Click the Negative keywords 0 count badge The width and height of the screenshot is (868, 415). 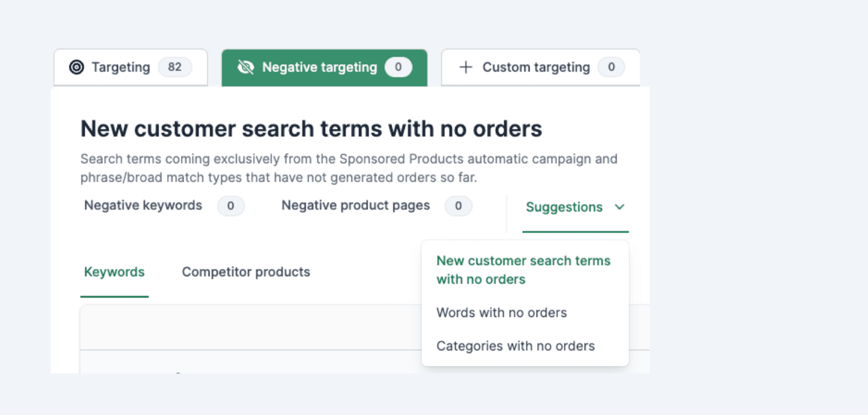[231, 206]
